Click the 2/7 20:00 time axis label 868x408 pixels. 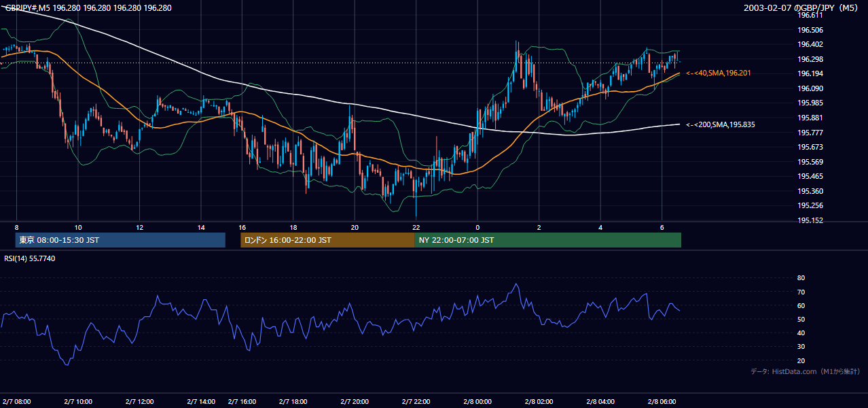[355, 402]
